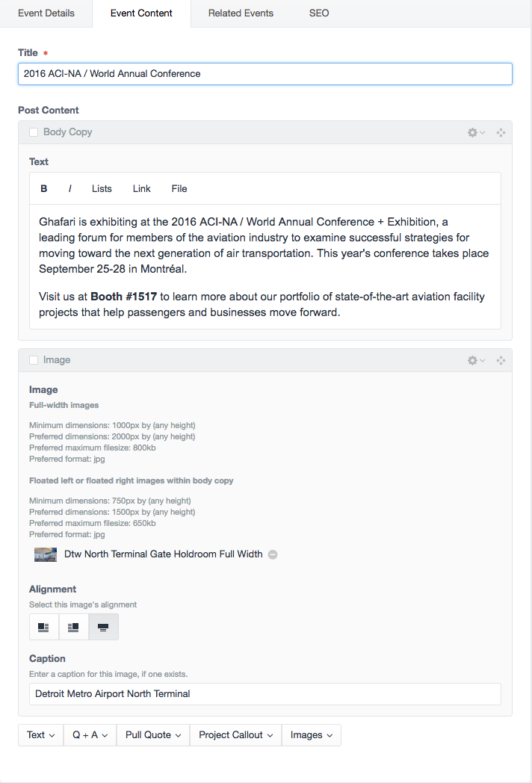Open the Project Callout dropdown
Screen dimensions: 532x783
(236, 735)
